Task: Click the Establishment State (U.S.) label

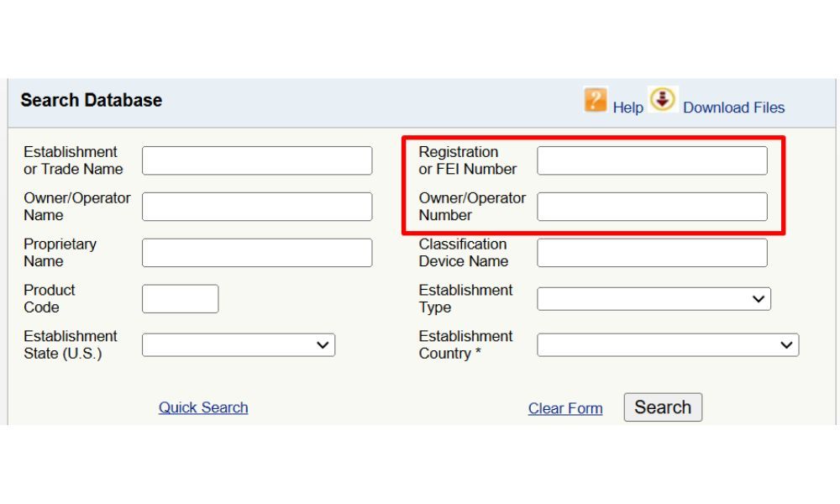Action: click(x=71, y=345)
